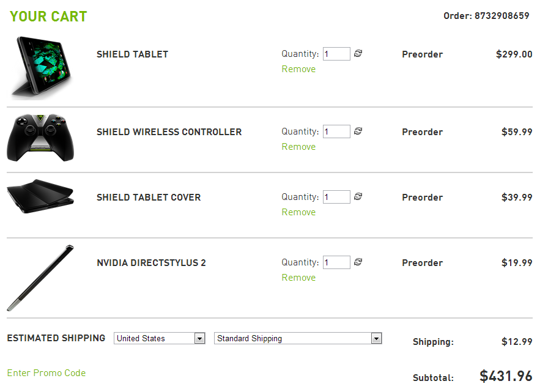Open the SHIELD TABLET COVER product title

[149, 198]
